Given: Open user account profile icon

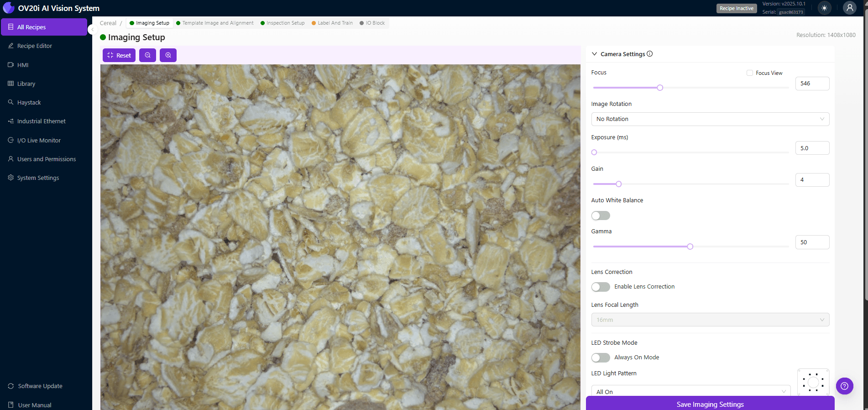Looking at the screenshot, I should 850,8.
